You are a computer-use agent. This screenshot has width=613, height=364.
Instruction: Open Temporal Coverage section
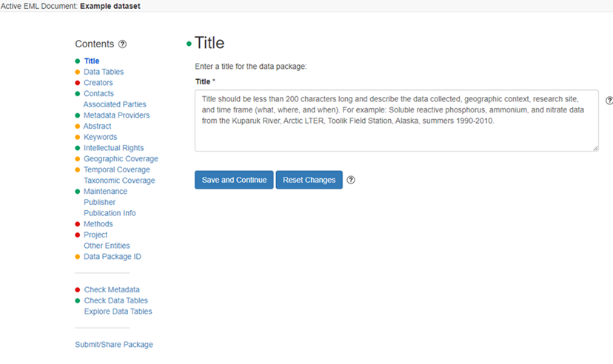(117, 170)
